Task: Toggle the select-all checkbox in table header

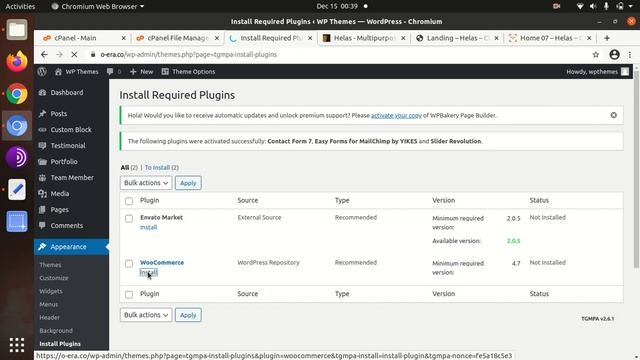Action: click(129, 201)
